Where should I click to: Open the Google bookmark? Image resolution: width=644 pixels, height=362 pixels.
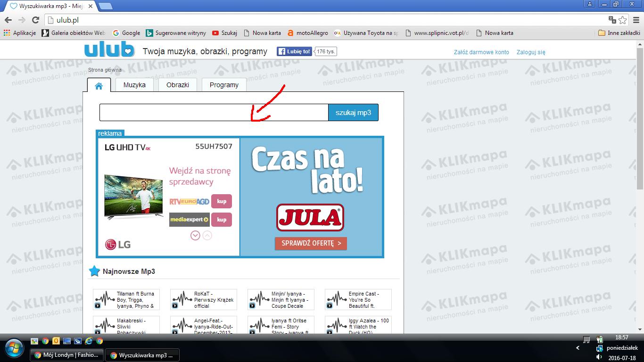pyautogui.click(x=126, y=33)
